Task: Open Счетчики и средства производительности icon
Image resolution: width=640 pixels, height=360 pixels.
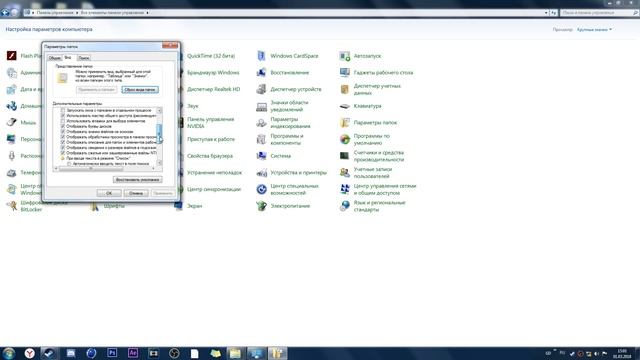Action: tap(345, 156)
